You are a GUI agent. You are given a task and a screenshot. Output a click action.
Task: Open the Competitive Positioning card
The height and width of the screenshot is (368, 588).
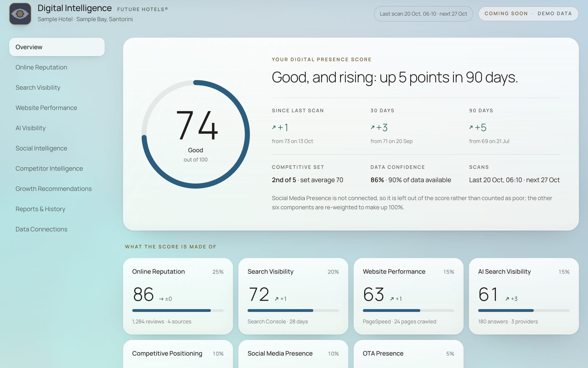178,354
